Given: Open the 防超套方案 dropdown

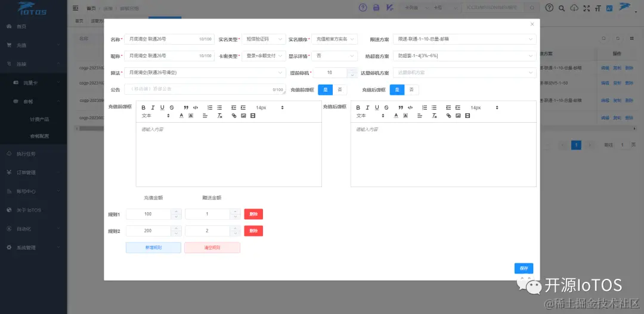Looking at the screenshot, I should [465, 56].
